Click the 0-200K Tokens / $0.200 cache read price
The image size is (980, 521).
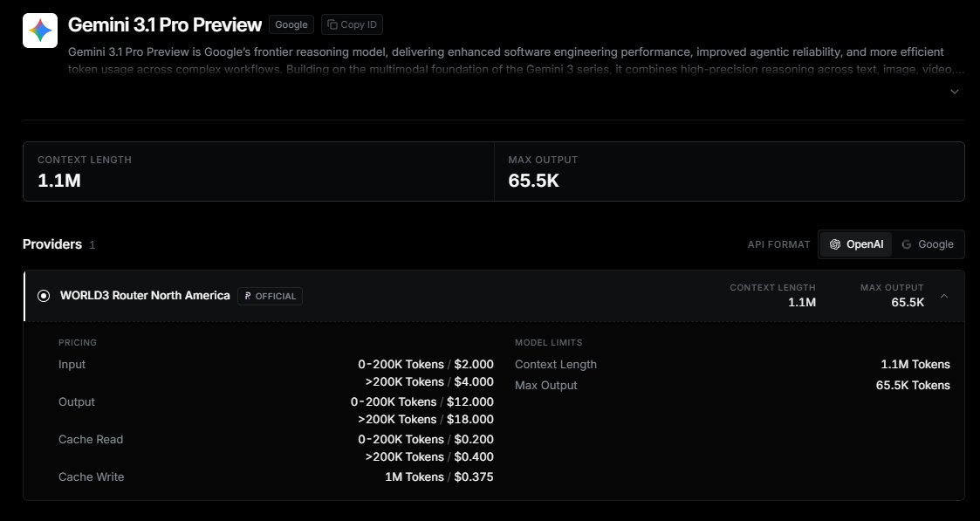[x=426, y=439]
